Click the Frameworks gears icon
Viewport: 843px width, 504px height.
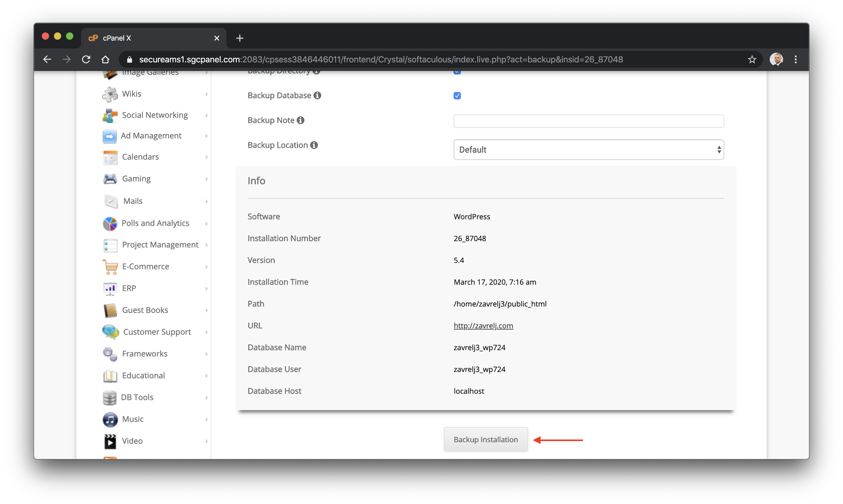pyautogui.click(x=110, y=354)
